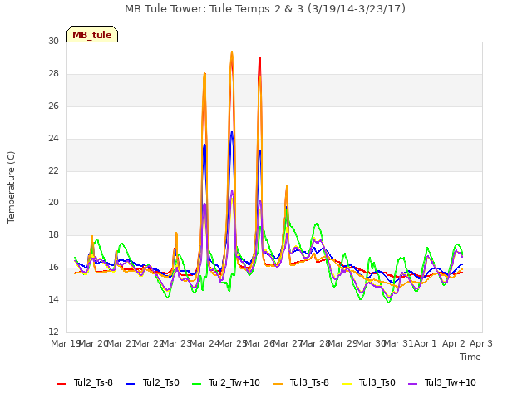Select the Tul3_Ts-8 legend label

[309, 382]
